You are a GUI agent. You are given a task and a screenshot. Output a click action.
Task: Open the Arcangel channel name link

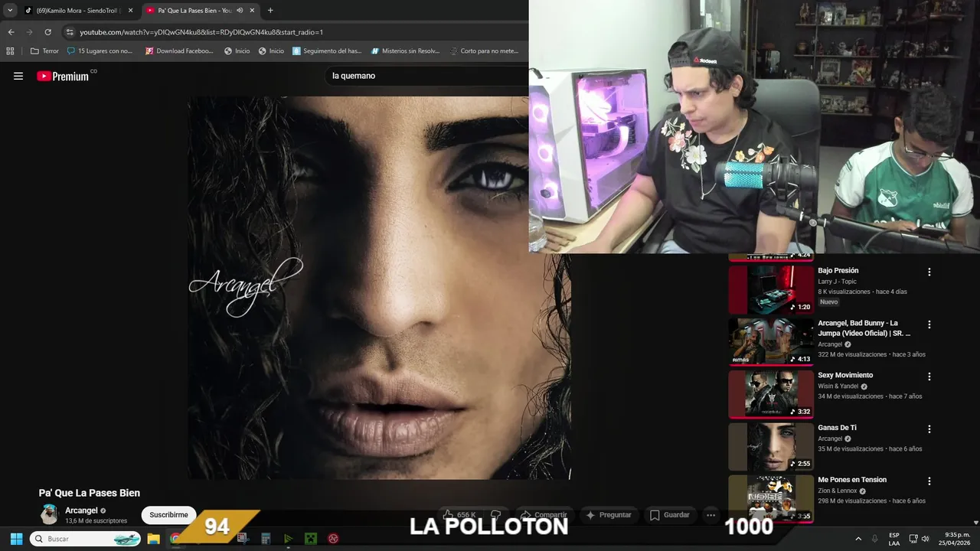tap(81, 510)
